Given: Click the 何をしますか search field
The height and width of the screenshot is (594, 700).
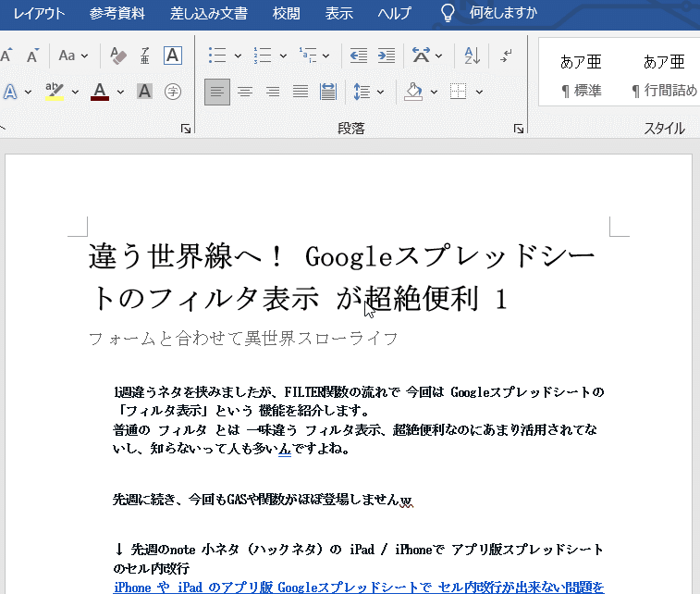Looking at the screenshot, I should (x=503, y=13).
